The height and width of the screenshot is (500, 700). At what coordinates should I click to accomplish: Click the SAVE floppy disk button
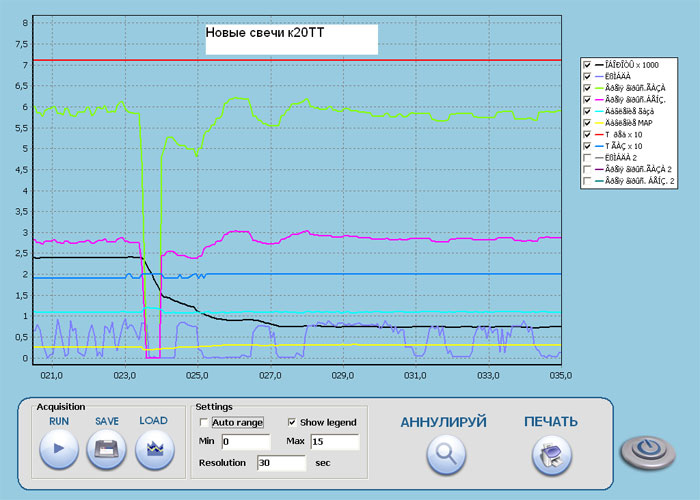point(106,449)
